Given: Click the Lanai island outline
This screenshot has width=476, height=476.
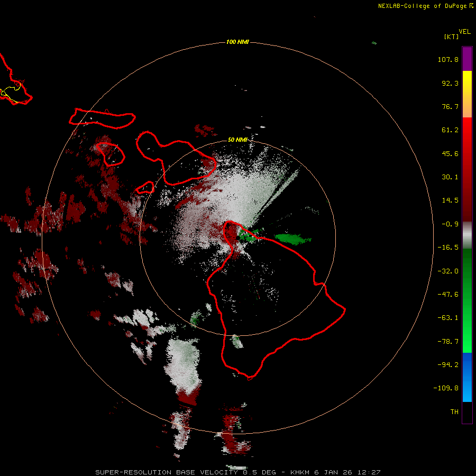Looking at the screenshot, I should pyautogui.click(x=111, y=154).
